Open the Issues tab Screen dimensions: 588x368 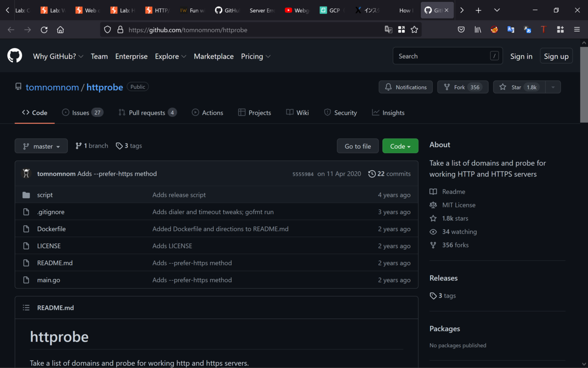[x=83, y=113]
